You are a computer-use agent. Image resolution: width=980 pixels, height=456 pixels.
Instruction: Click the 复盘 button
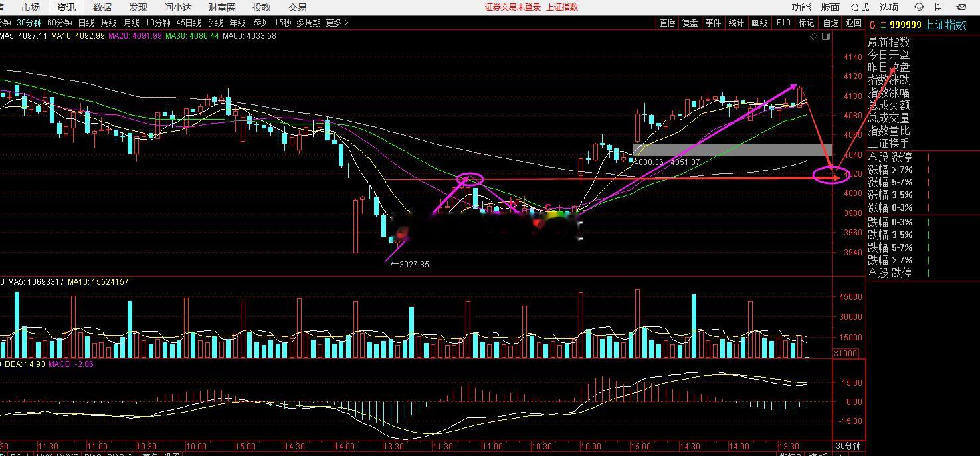point(690,23)
